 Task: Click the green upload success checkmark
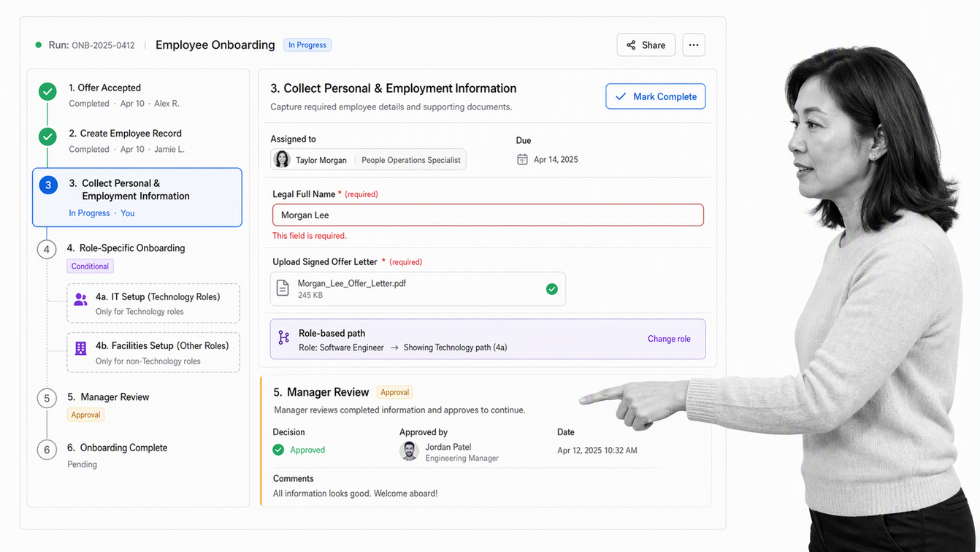pyautogui.click(x=552, y=289)
